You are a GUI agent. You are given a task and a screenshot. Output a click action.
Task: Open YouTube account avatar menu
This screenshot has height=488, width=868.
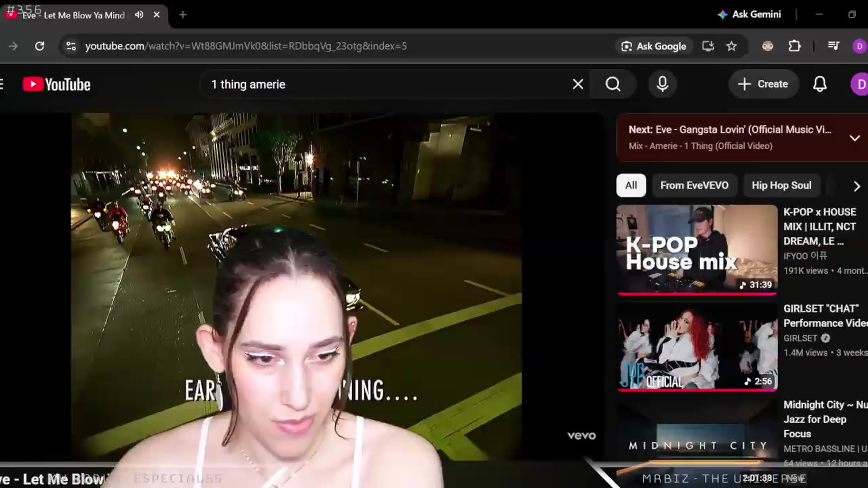tap(860, 84)
